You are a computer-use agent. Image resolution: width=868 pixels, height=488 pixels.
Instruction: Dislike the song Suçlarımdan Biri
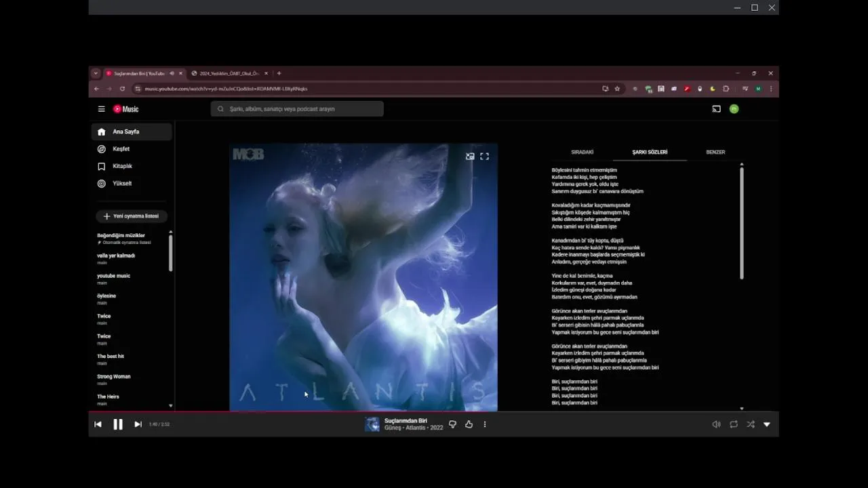tap(453, 424)
